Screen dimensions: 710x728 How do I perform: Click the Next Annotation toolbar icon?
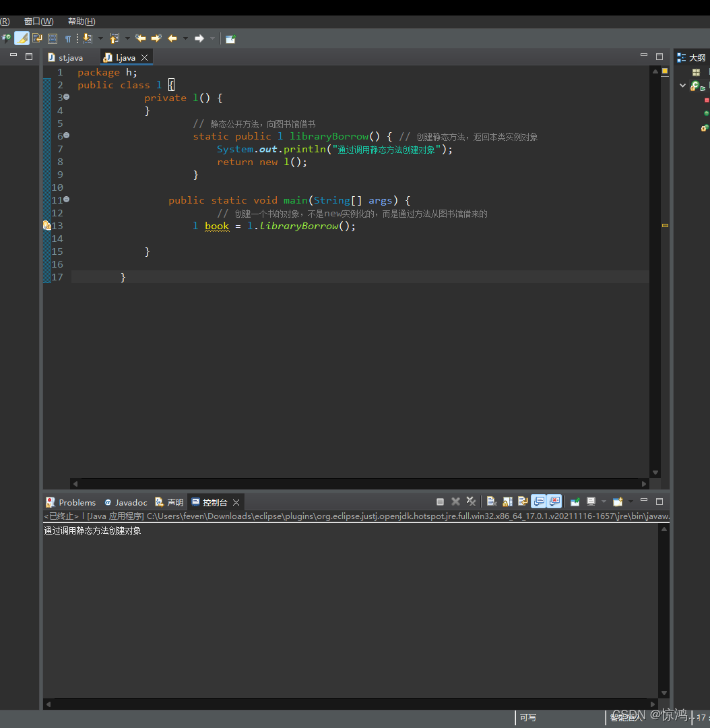(x=87, y=38)
